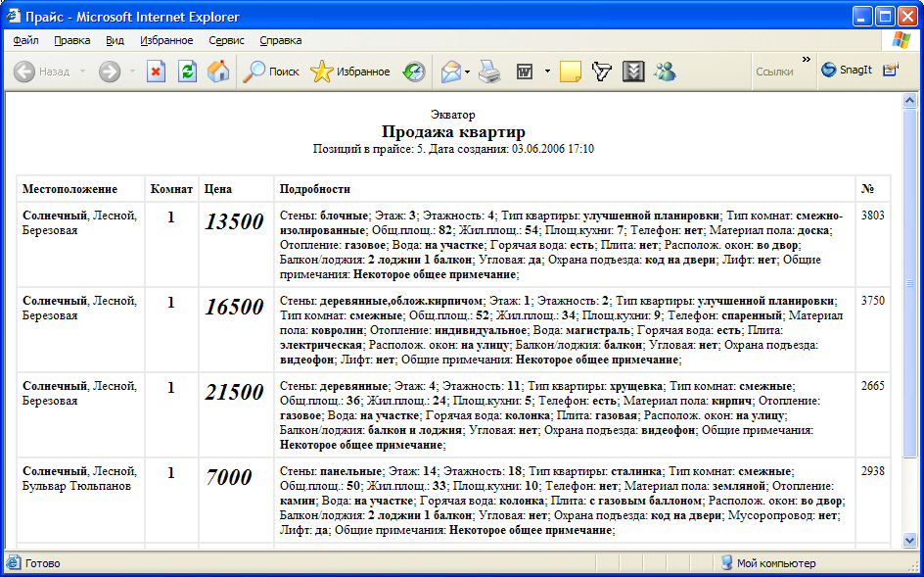Open the Вид menu
Screen dimensions: 924x577
pyautogui.click(x=115, y=40)
